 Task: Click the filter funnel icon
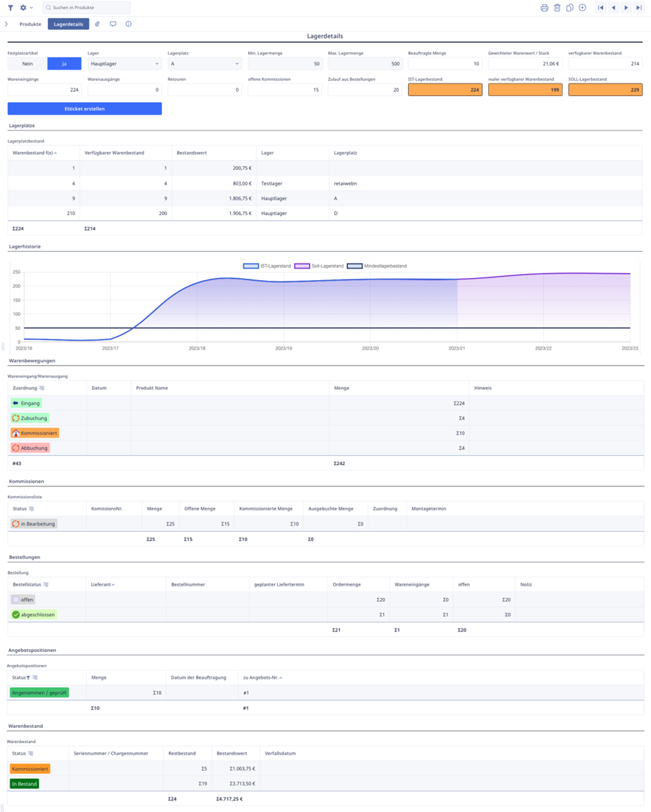click(x=10, y=8)
